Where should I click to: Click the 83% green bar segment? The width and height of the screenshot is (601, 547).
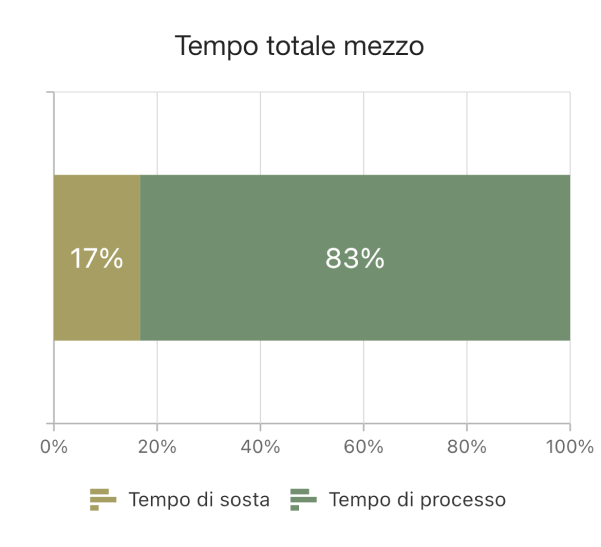(x=355, y=258)
